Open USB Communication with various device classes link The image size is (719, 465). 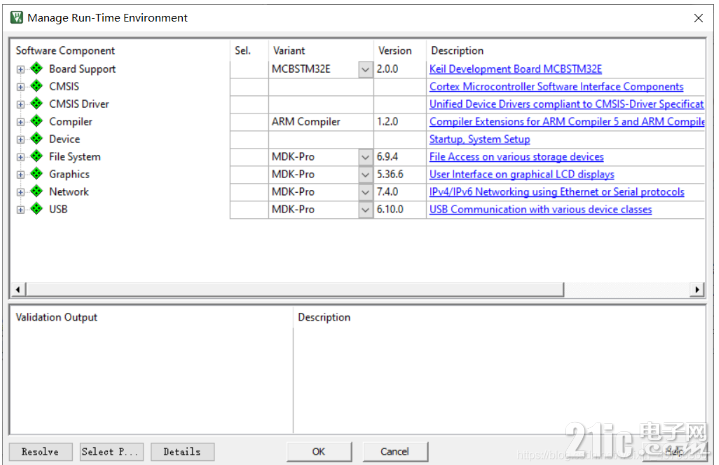tap(541, 210)
